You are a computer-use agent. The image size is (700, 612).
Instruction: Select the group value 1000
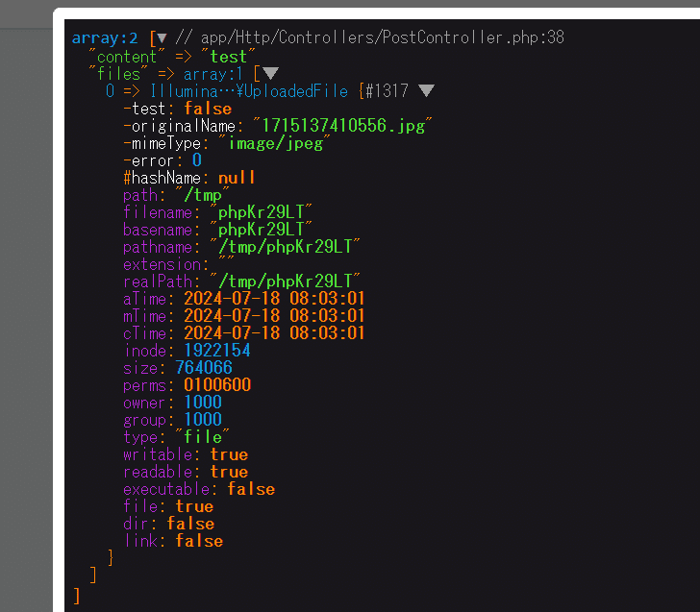[203, 420]
